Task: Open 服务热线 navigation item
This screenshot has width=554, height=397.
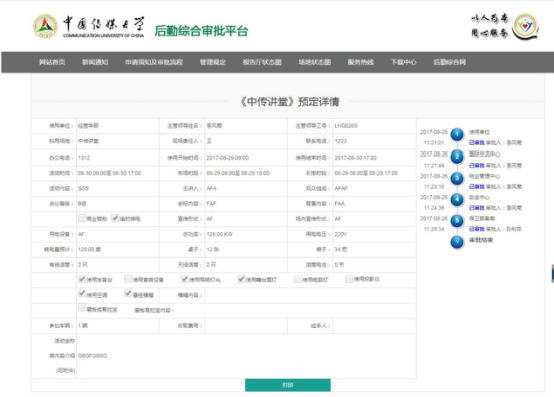Action: (x=360, y=62)
